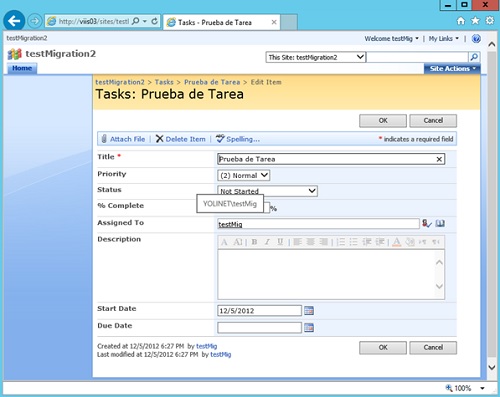The height and width of the screenshot is (397, 500).
Task: Open the zoom level dropdown arrow
Action: [x=482, y=388]
